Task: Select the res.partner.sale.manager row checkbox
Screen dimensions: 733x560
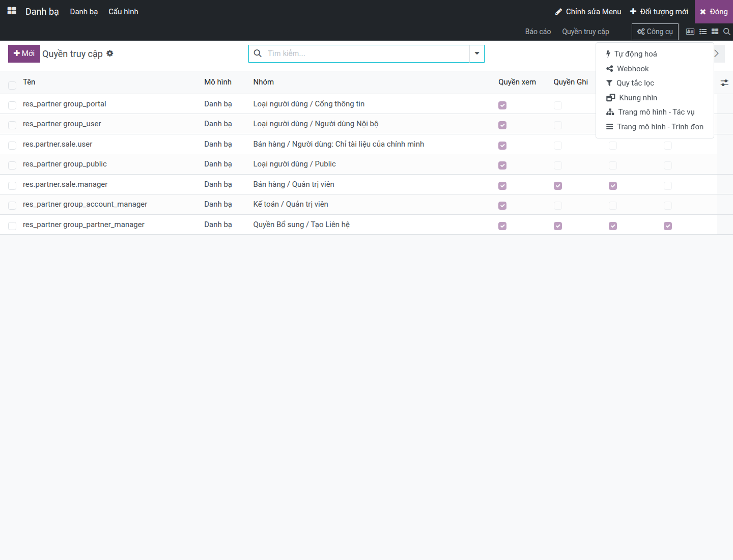Action: [12, 186]
